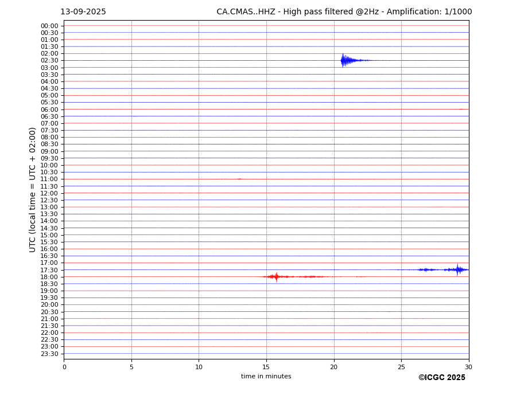Click the 01:00 time label

point(49,40)
